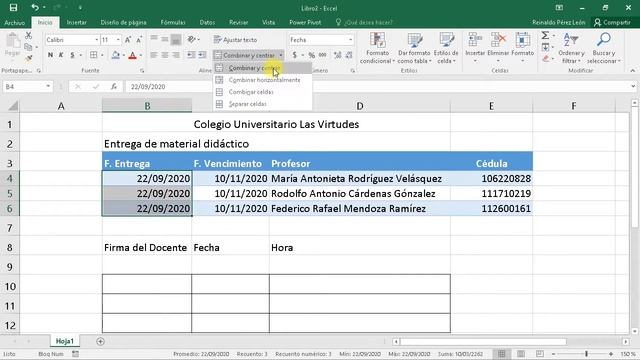Viewport: 640px width, 360px height.
Task: Toggle bold (N) formatting
Action: [x=50, y=55]
